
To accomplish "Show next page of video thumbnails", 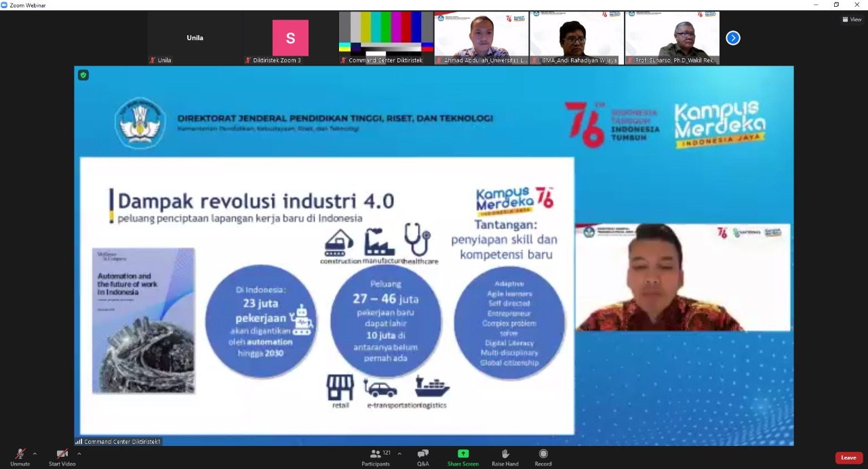I will (x=733, y=38).
